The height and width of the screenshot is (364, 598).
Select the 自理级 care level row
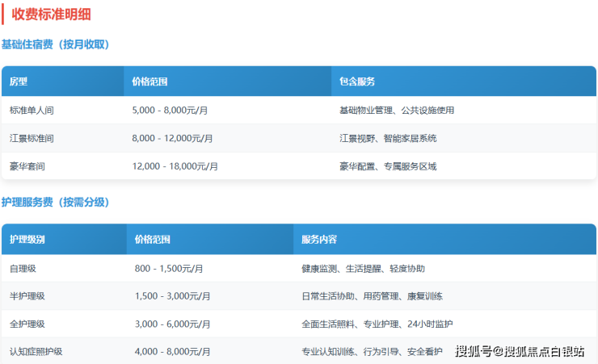pos(23,268)
